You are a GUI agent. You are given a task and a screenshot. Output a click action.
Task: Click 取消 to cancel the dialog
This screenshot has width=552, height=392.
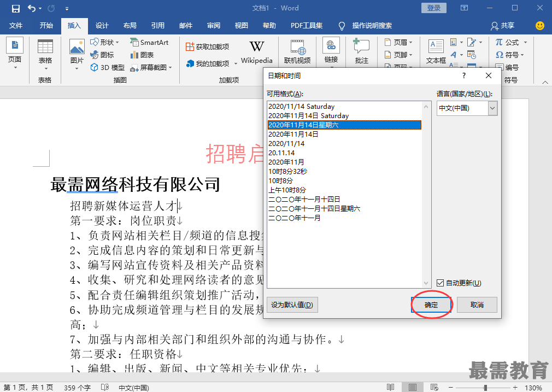(477, 305)
